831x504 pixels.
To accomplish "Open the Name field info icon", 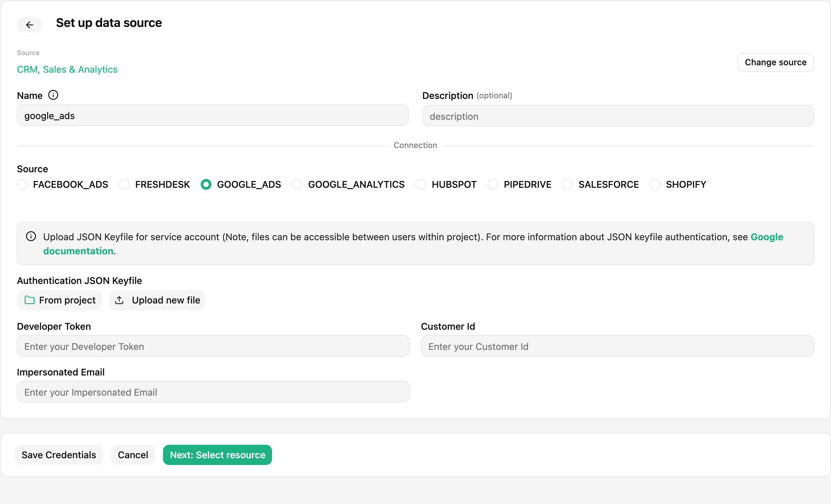I will point(53,95).
